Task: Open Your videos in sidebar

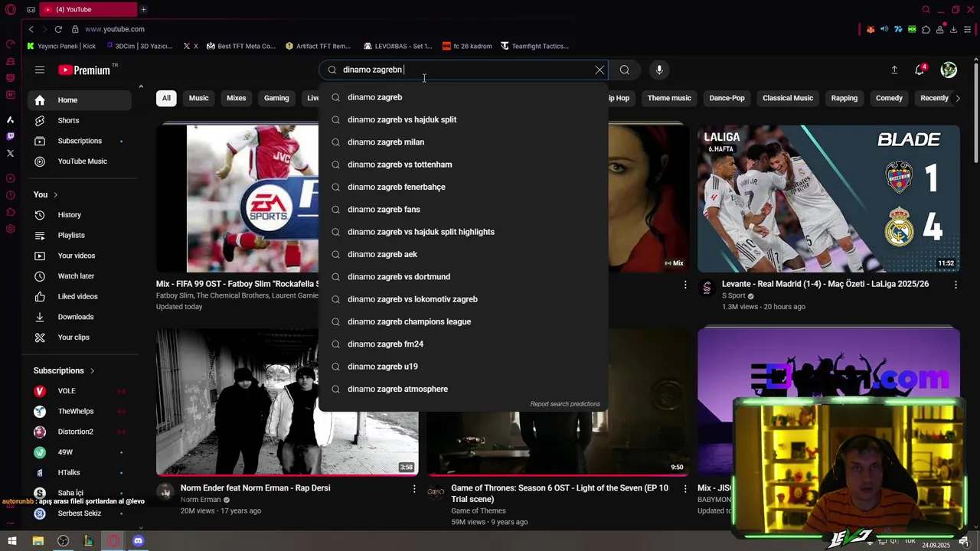Action: (x=80, y=256)
